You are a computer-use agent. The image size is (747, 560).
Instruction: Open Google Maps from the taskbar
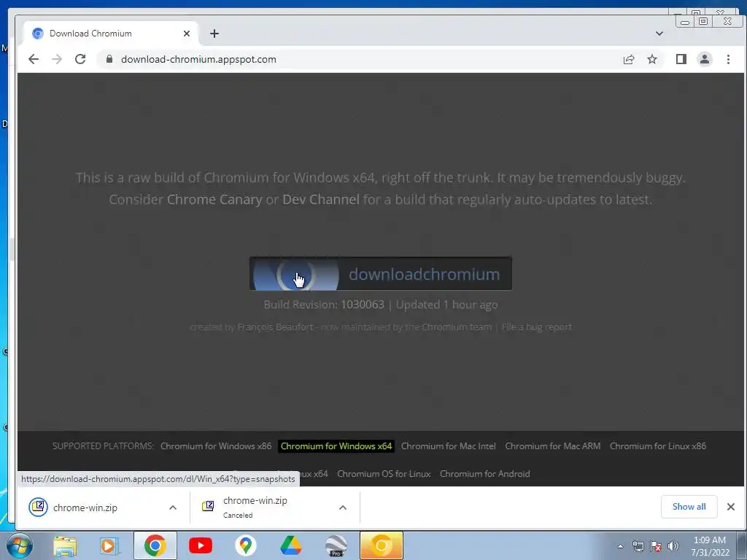(246, 545)
